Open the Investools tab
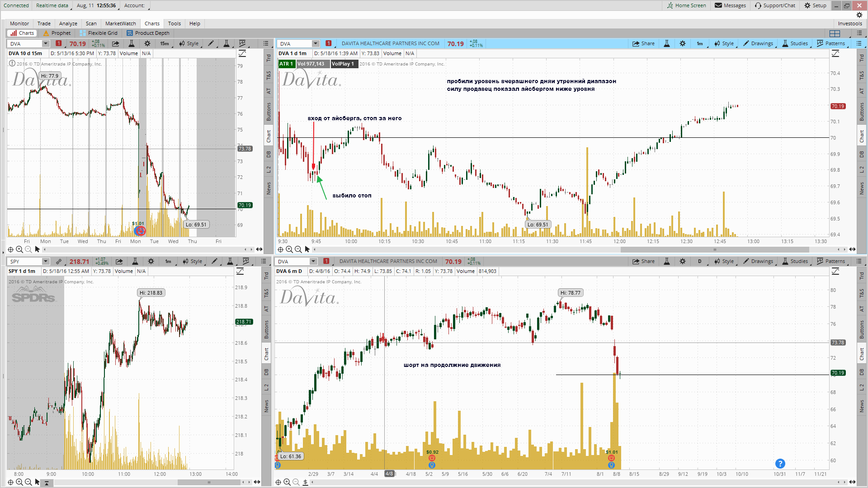868x488 pixels. click(x=850, y=23)
